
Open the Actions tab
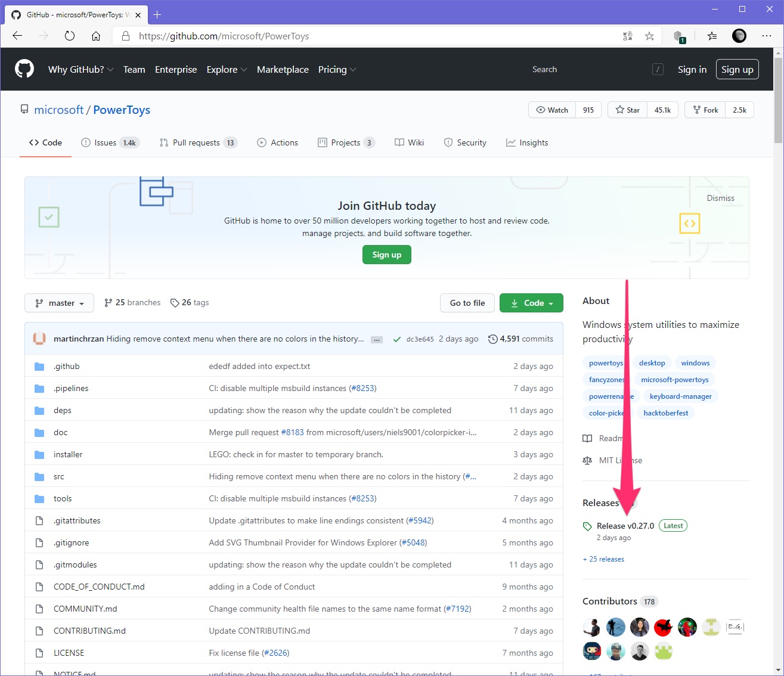(277, 142)
